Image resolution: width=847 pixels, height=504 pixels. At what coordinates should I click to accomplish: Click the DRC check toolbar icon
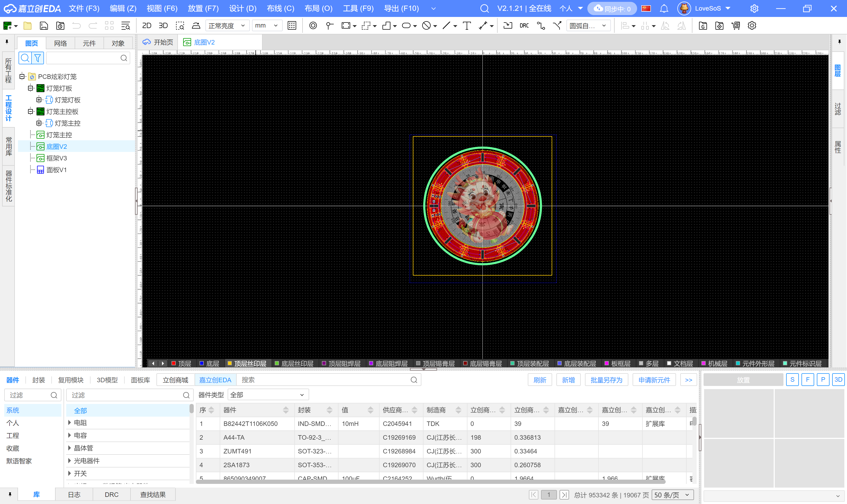click(x=524, y=25)
